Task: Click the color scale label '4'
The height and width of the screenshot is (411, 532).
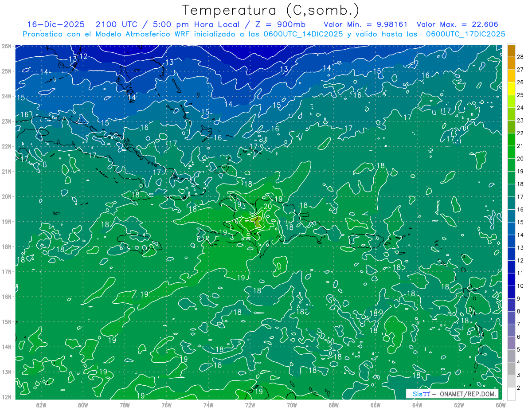Action: coord(518,362)
